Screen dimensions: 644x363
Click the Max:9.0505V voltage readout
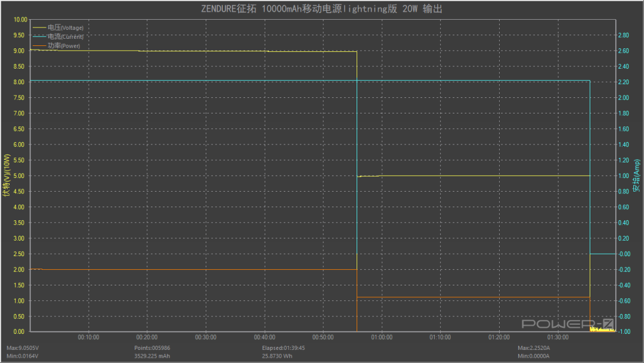pyautogui.click(x=23, y=348)
